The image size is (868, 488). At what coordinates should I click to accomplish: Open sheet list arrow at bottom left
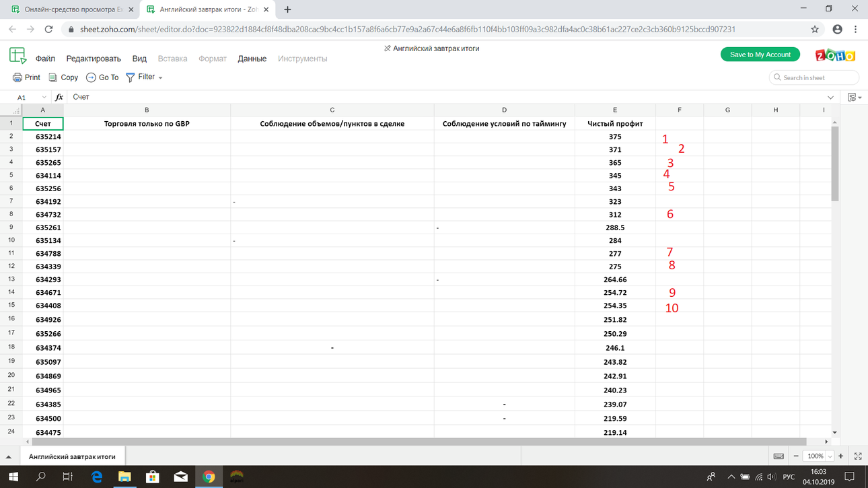(x=9, y=457)
